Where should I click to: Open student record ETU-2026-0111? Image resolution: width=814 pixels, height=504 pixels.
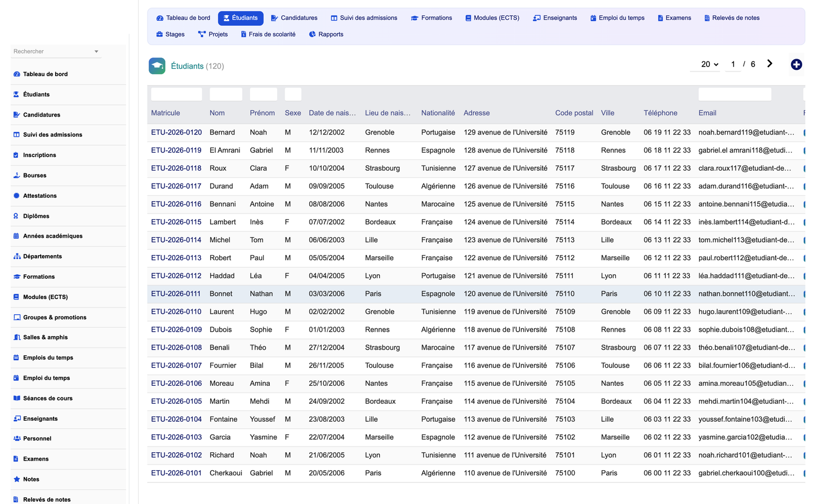coord(176,294)
